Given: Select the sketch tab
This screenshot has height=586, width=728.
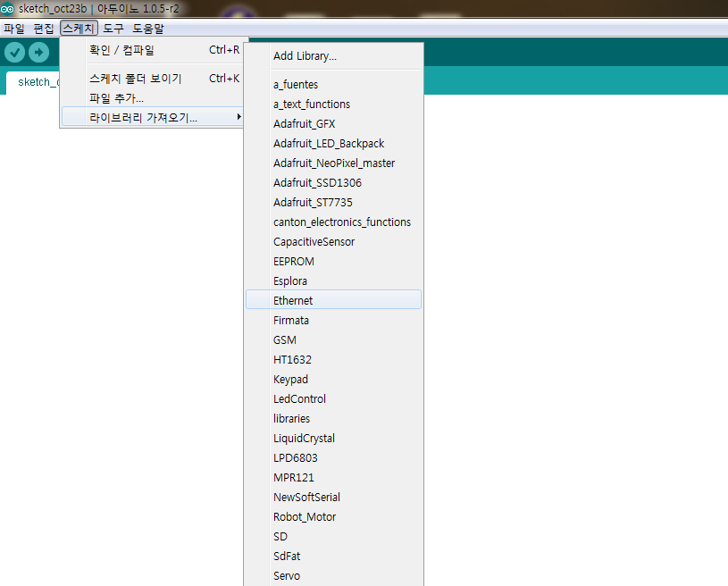Looking at the screenshot, I should point(33,82).
